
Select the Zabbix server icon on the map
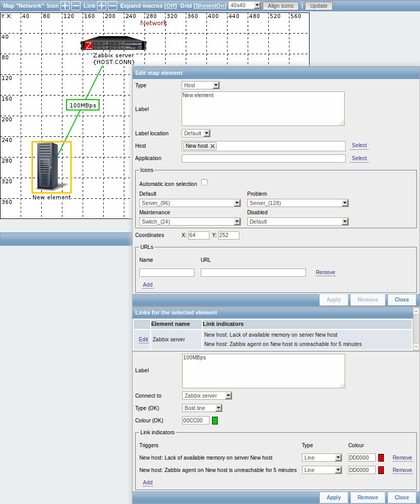[114, 43]
